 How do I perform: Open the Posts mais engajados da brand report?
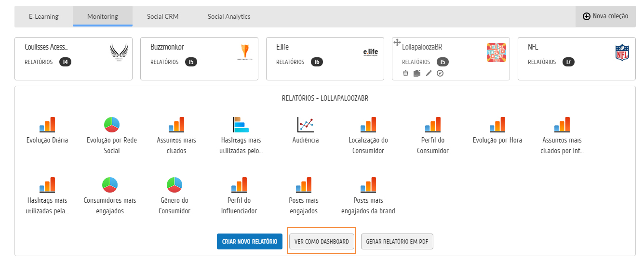[x=368, y=184]
